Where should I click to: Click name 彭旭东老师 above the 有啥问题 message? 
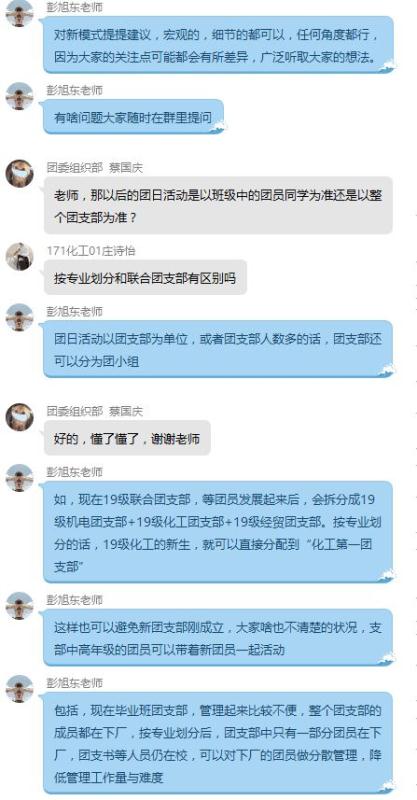coord(75,90)
